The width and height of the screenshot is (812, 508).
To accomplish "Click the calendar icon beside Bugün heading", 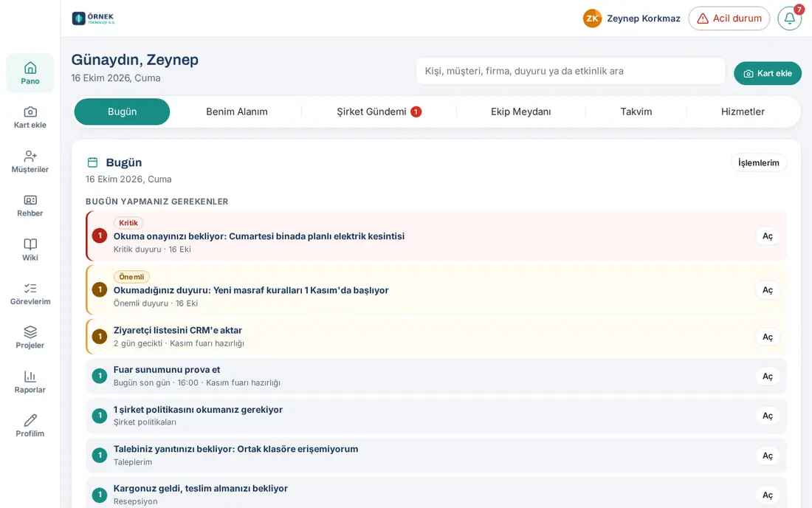I will tap(93, 162).
